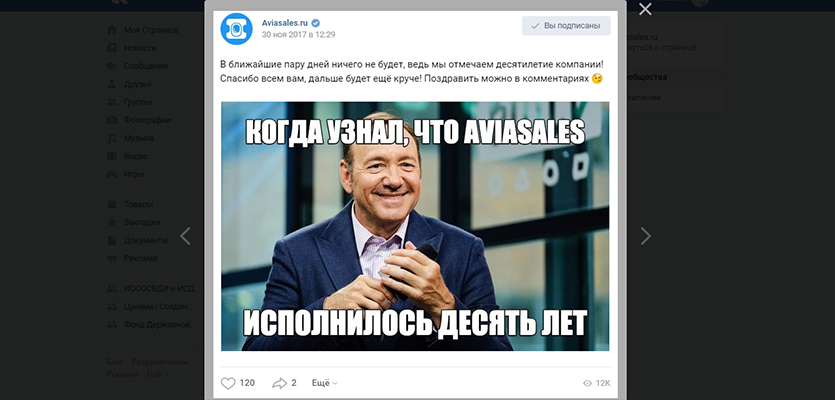Like the post with heart icon

(228, 383)
